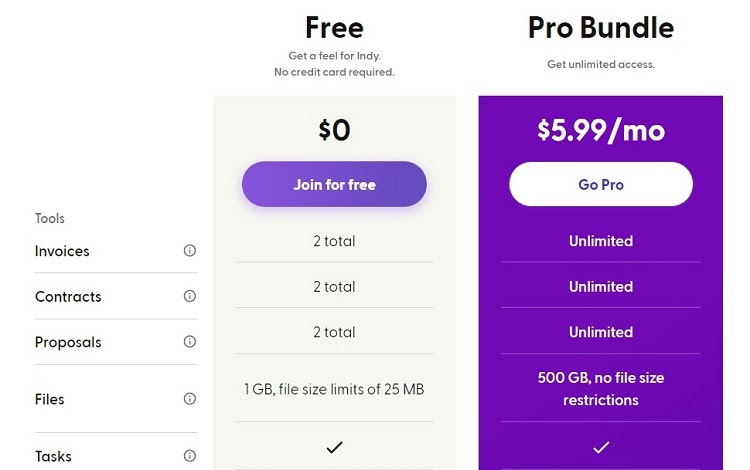Screen dimensions: 750x470
Task: Open the Proposals info tooltip icon
Action: click(x=190, y=341)
